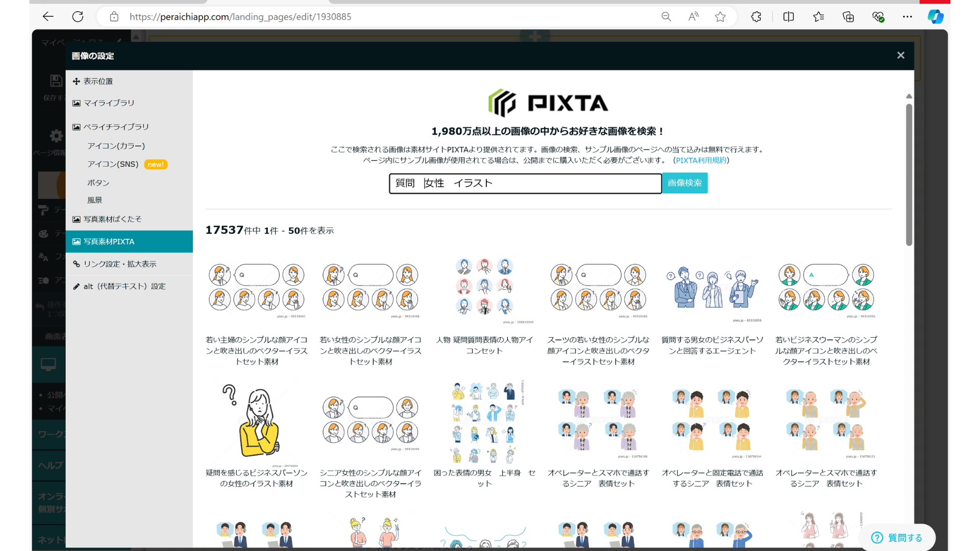The width and height of the screenshot is (980, 551).
Task: Click the 質問する help button
Action: [897, 537]
